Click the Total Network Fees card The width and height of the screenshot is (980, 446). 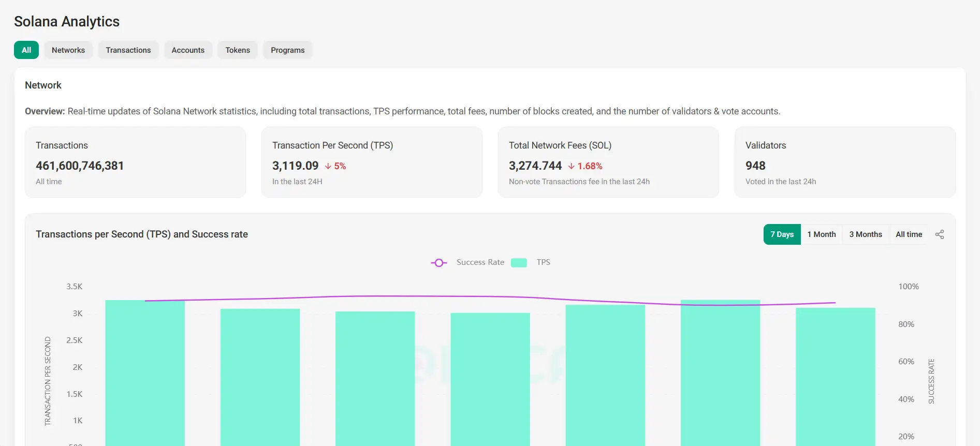coord(608,162)
